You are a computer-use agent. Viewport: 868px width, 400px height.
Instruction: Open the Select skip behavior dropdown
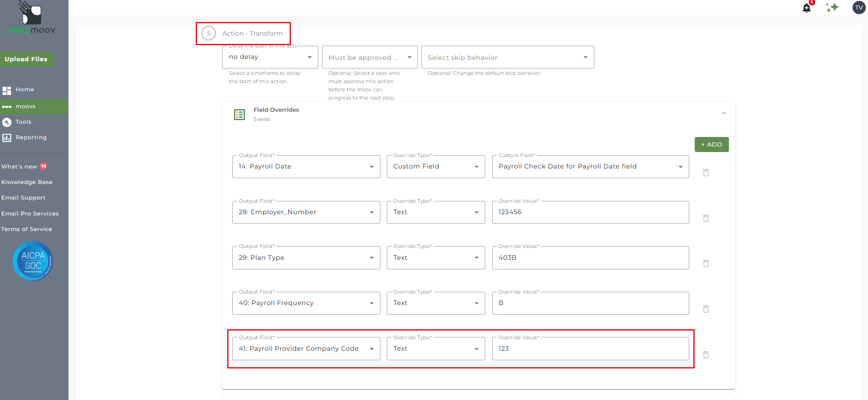point(507,58)
